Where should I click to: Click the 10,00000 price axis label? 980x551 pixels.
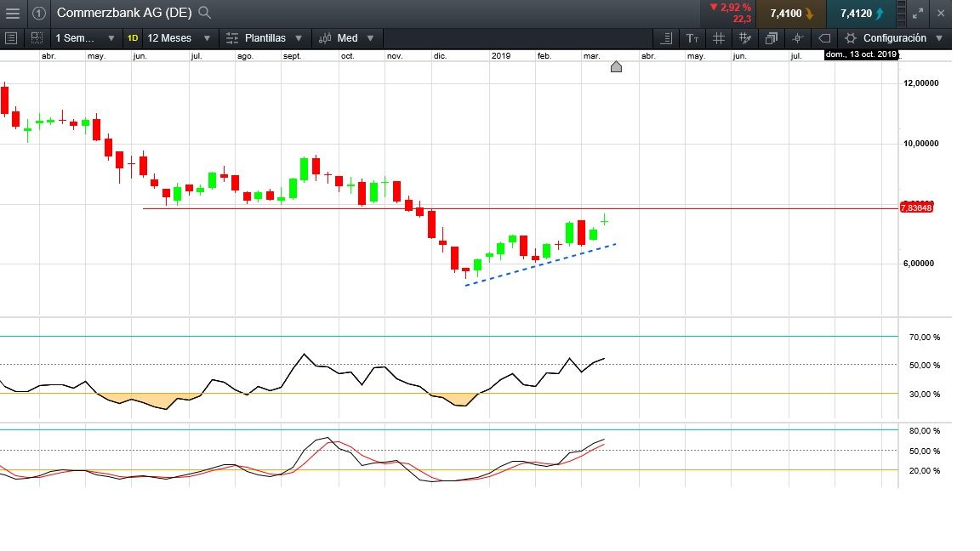click(x=921, y=143)
